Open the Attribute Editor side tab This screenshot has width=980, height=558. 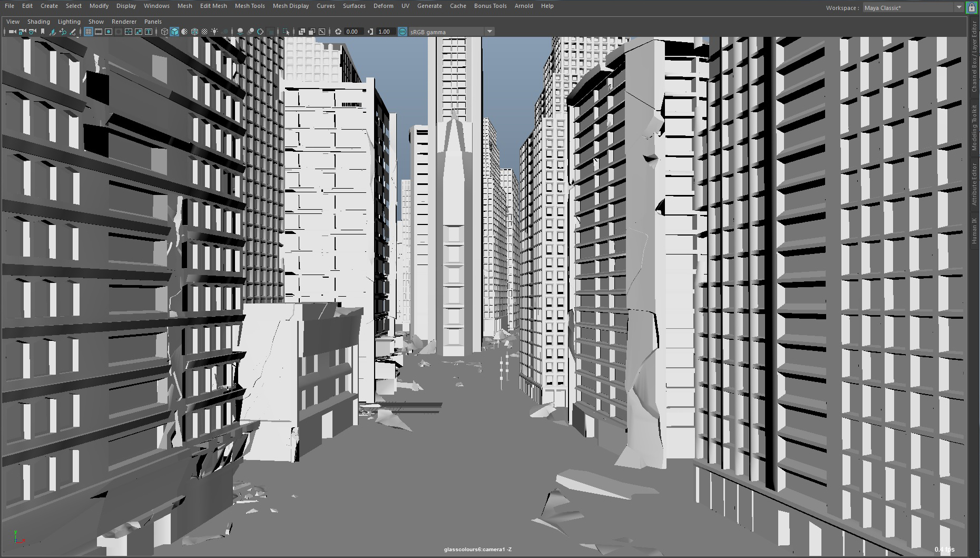[974, 184]
